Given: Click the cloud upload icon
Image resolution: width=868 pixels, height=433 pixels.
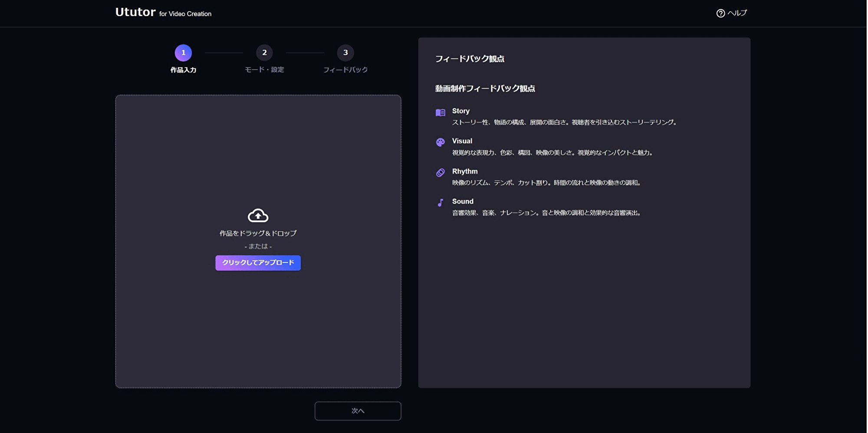Looking at the screenshot, I should click(258, 215).
